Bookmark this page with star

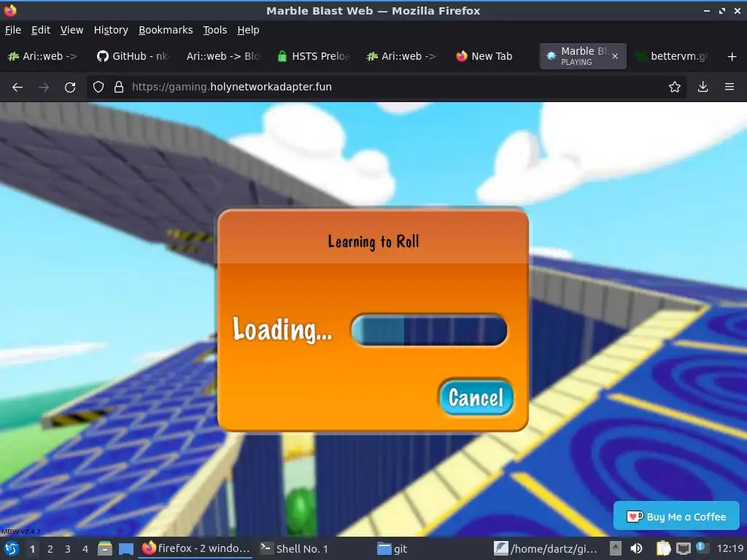click(x=675, y=87)
